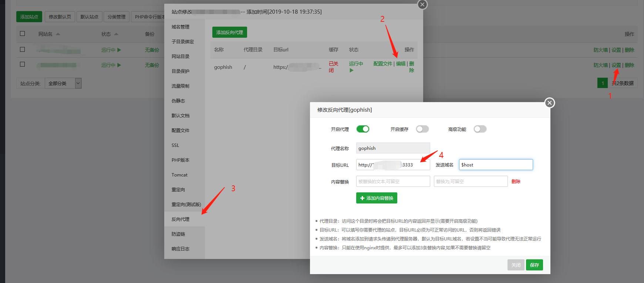Viewport: 644px width, 283px height.
Task: Click 删除 link in gophish proxy row
Action: [412, 67]
